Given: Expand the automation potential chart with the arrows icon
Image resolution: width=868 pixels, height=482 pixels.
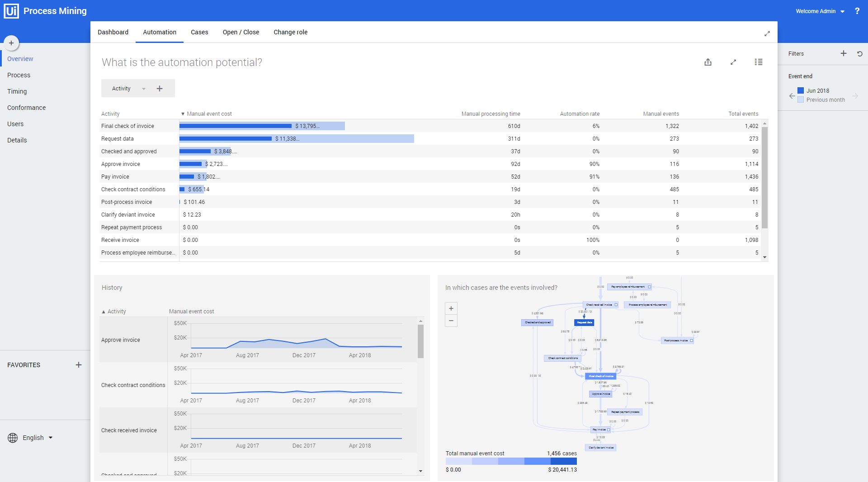Looking at the screenshot, I should click(733, 62).
